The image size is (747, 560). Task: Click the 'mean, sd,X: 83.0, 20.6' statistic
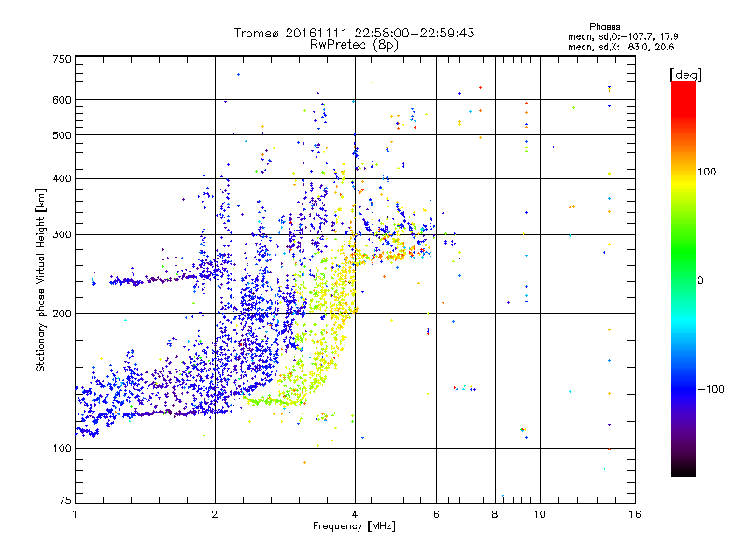[621, 48]
